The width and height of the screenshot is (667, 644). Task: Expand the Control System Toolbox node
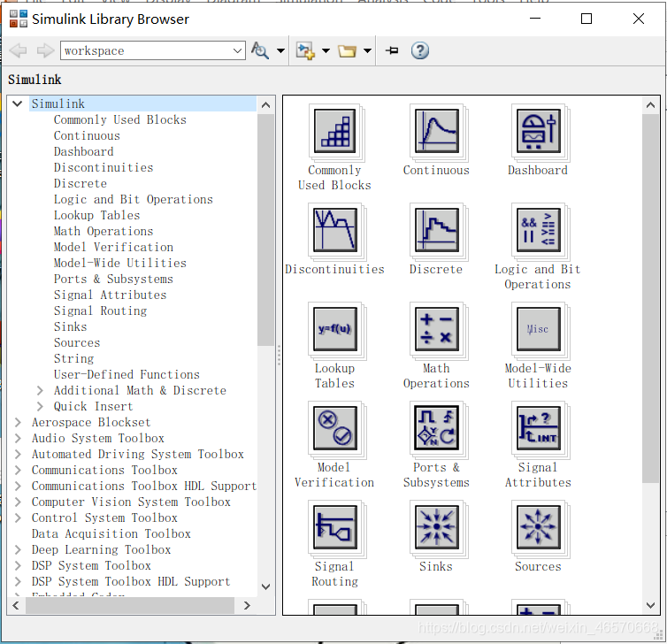click(18, 517)
